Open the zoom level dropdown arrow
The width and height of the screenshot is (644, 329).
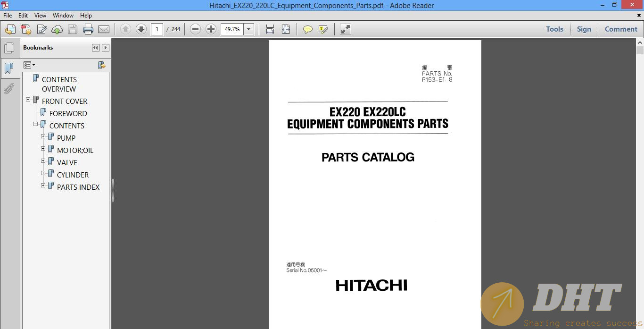[249, 29]
